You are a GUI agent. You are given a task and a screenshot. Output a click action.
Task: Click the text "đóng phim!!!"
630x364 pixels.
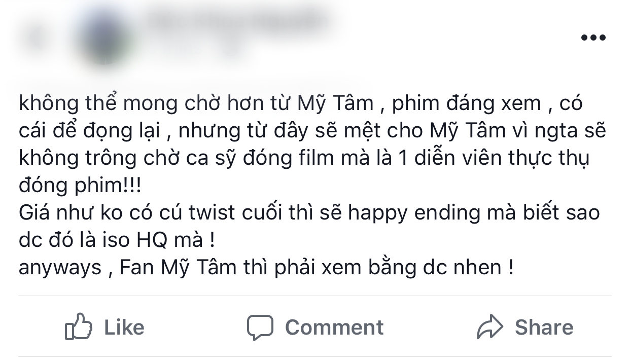[x=81, y=186]
